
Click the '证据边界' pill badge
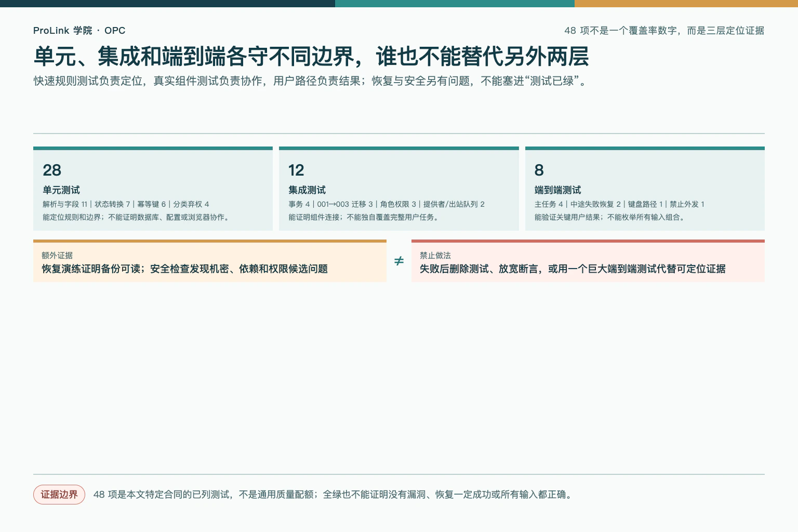(59, 495)
